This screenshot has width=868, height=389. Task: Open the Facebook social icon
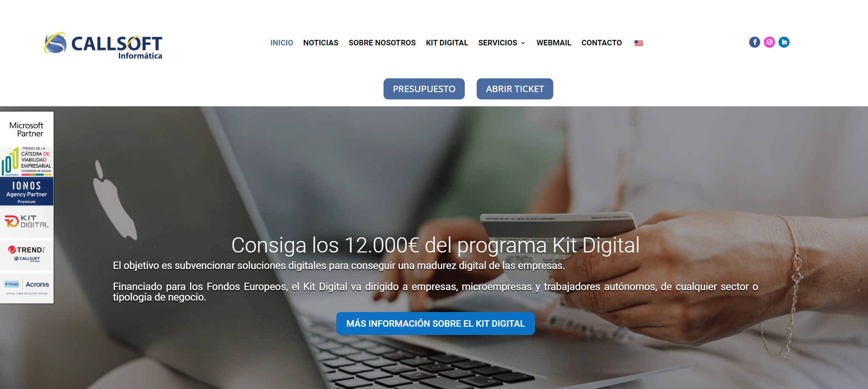[755, 42]
